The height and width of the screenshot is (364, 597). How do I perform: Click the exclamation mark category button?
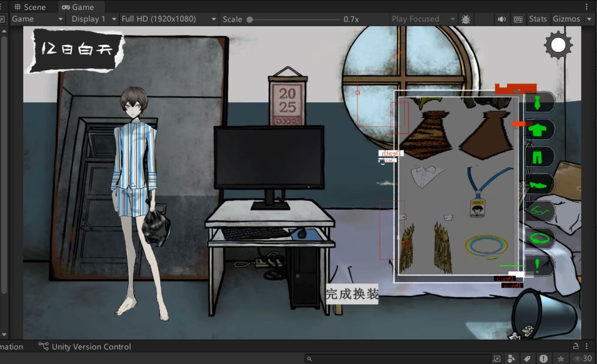tap(537, 265)
